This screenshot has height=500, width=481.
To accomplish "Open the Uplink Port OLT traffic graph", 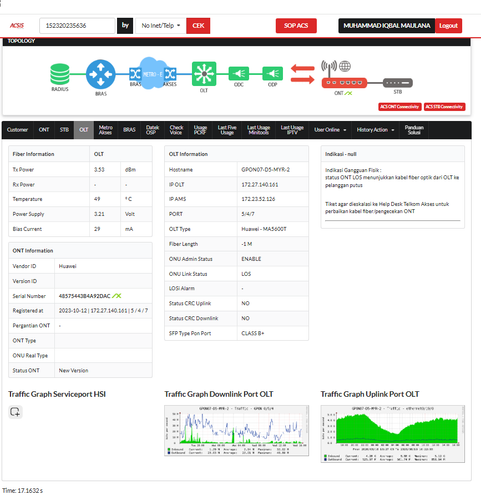I will click(x=393, y=434).
